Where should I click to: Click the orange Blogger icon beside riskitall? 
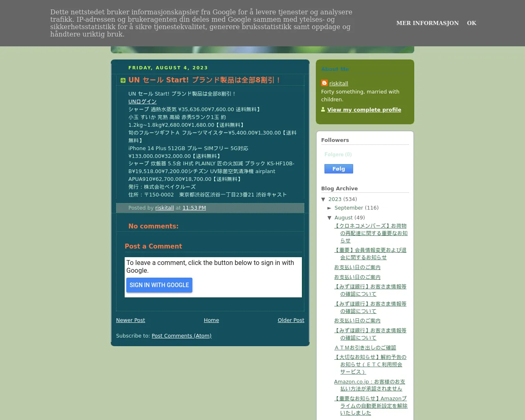(x=324, y=83)
